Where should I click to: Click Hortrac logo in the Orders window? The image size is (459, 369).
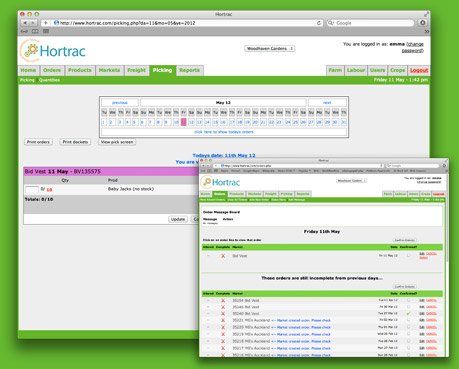pos(221,182)
